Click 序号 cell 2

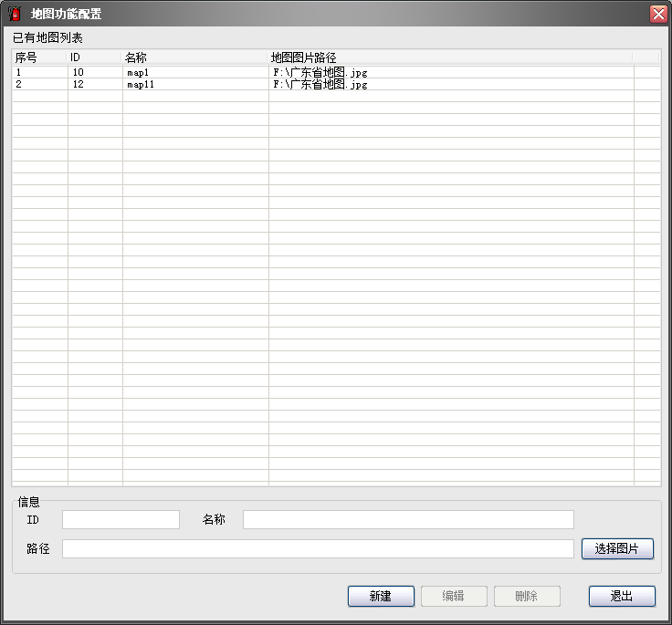pos(40,84)
